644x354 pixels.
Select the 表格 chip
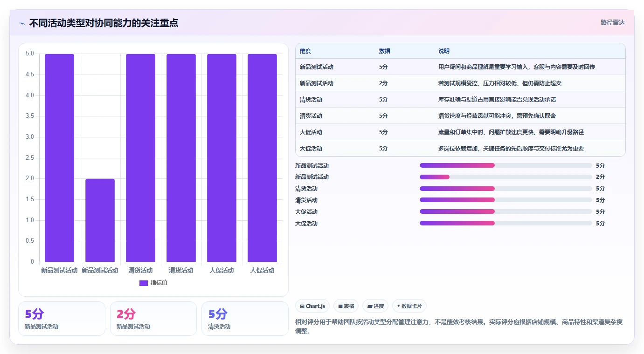(346, 306)
